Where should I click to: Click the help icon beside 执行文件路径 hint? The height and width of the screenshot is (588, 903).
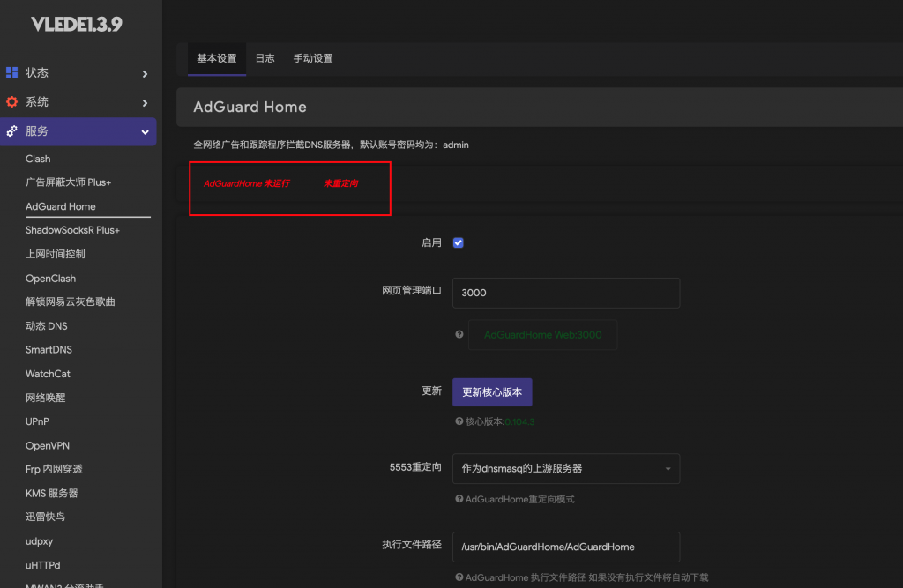[459, 577]
